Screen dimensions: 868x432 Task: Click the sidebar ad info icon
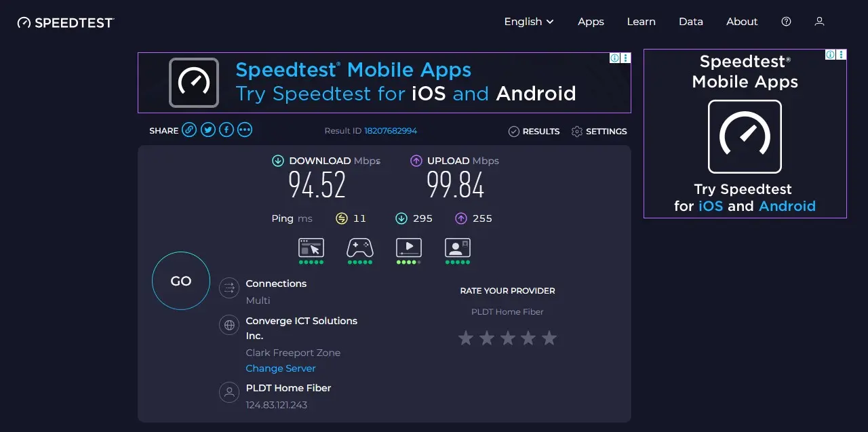pyautogui.click(x=830, y=55)
